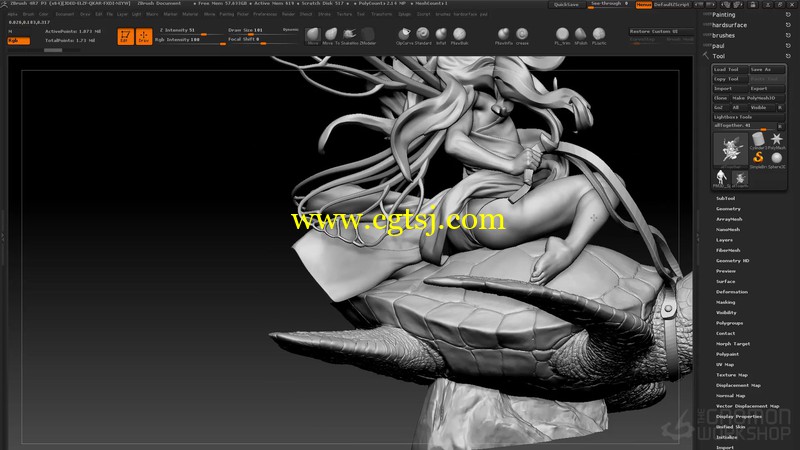Open the Document menu
The image size is (800, 450).
65,14
